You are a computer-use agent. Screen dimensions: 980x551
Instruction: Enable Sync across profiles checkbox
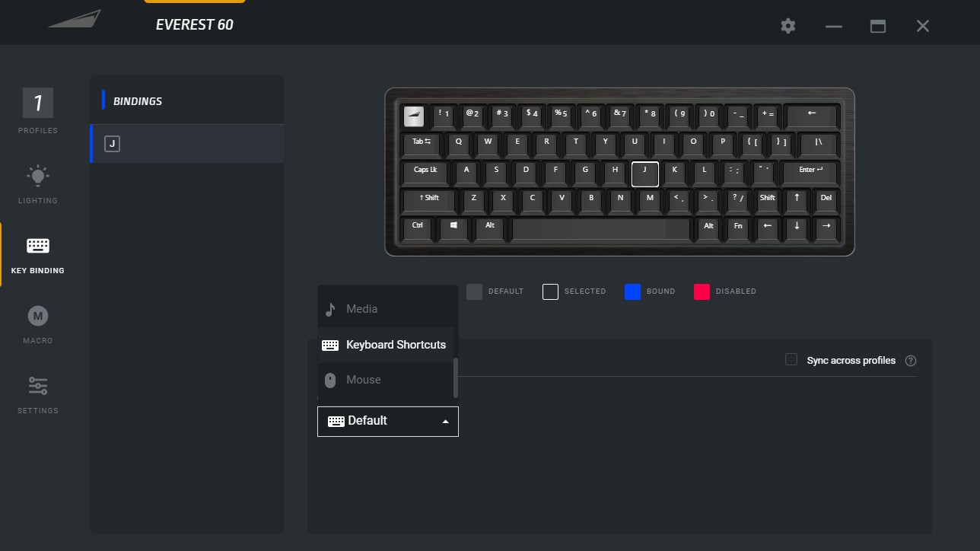[x=791, y=359]
